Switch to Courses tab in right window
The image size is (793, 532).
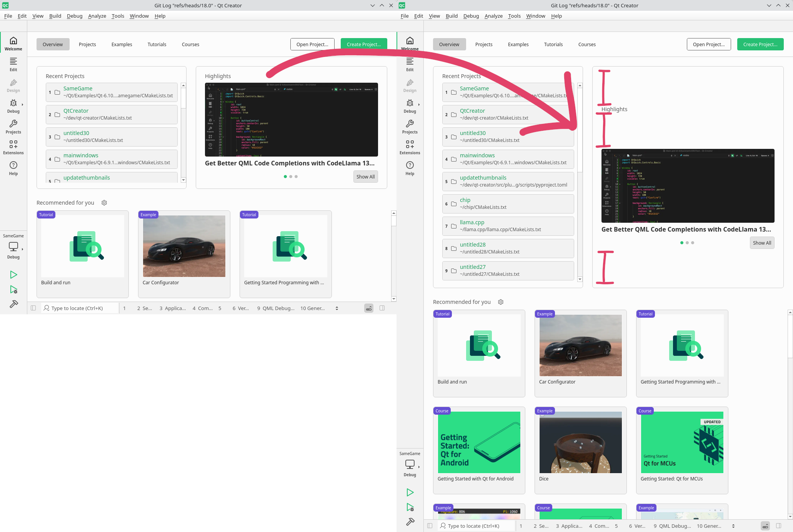coord(587,44)
